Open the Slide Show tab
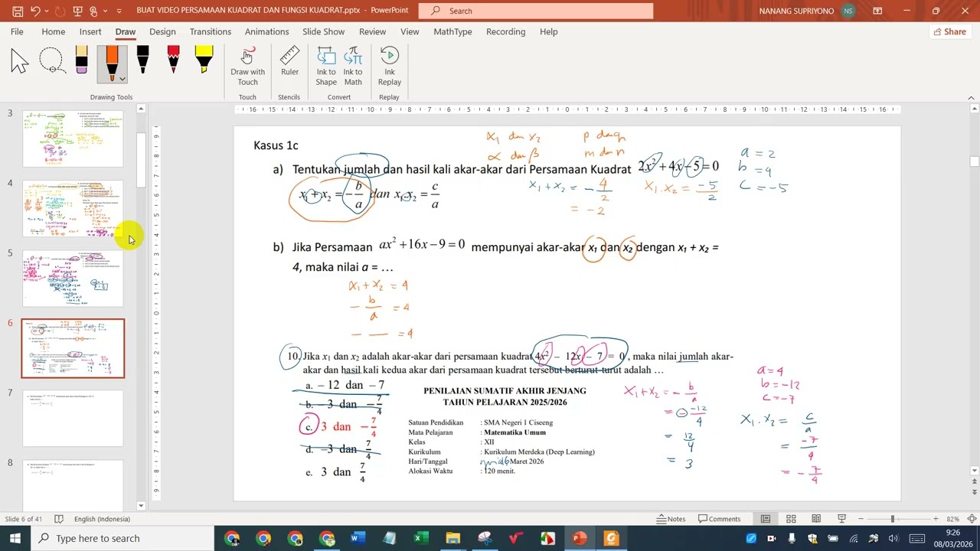The width and height of the screenshot is (980, 551). [x=323, y=31]
